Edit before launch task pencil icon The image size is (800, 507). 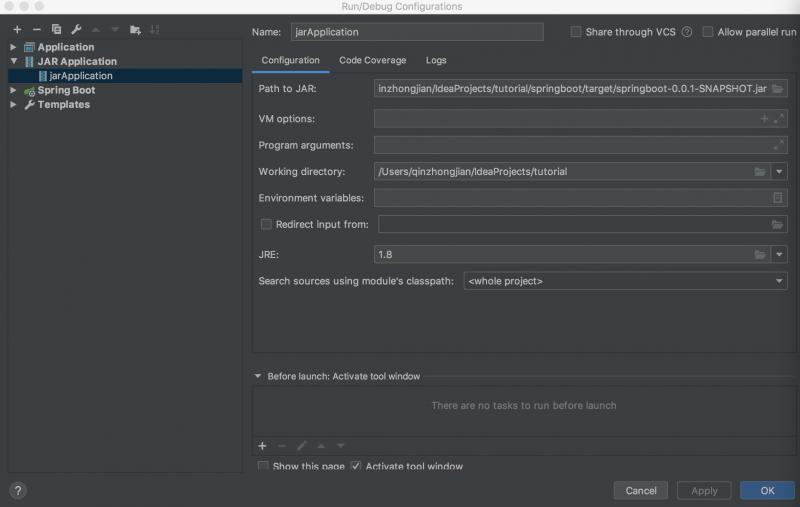302,446
